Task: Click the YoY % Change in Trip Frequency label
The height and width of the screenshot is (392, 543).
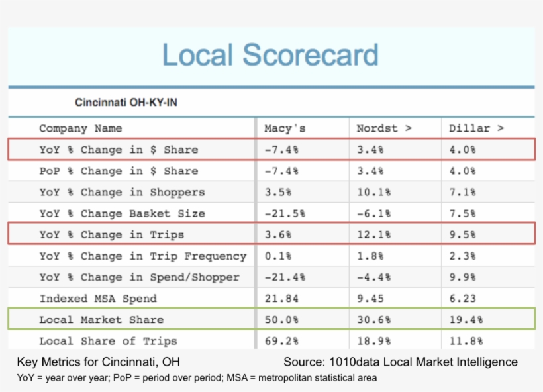Action: [142, 256]
